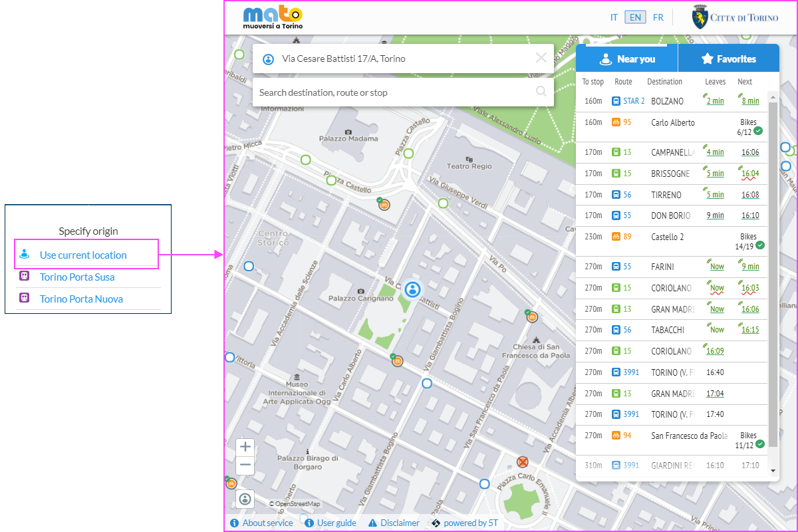This screenshot has height=532, width=798.
Task: Click the locate me map button
Action: tap(245, 499)
